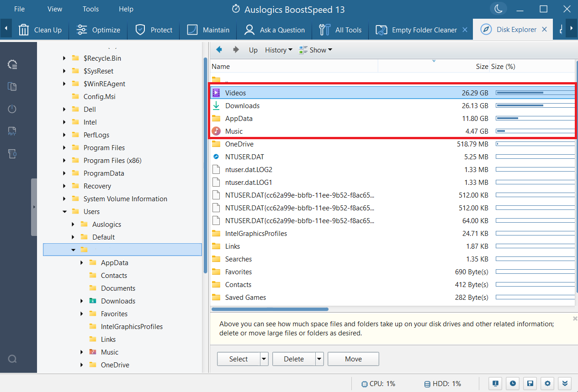Navigate back with the blue arrow
The image size is (578, 392).
(219, 50)
